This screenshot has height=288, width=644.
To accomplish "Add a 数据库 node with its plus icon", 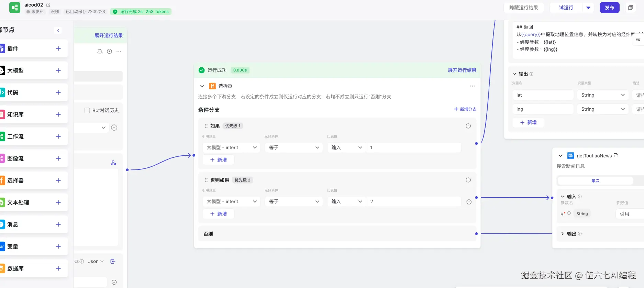I will pyautogui.click(x=58, y=268).
